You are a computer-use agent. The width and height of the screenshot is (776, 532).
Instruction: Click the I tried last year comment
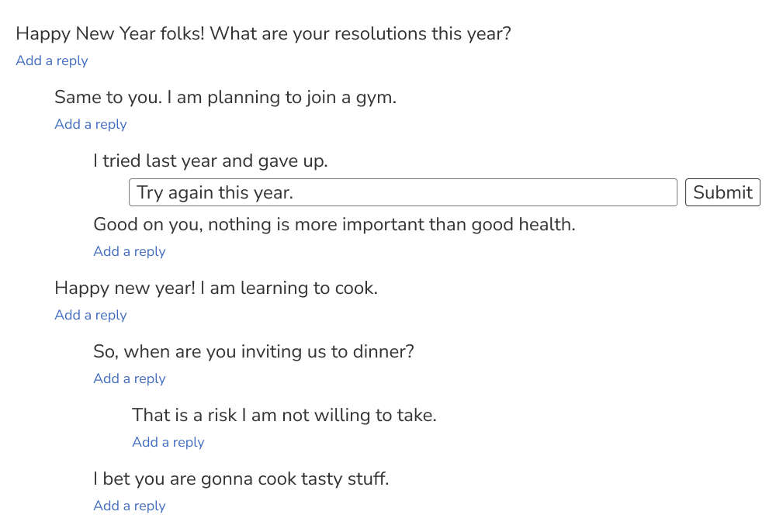(x=210, y=161)
